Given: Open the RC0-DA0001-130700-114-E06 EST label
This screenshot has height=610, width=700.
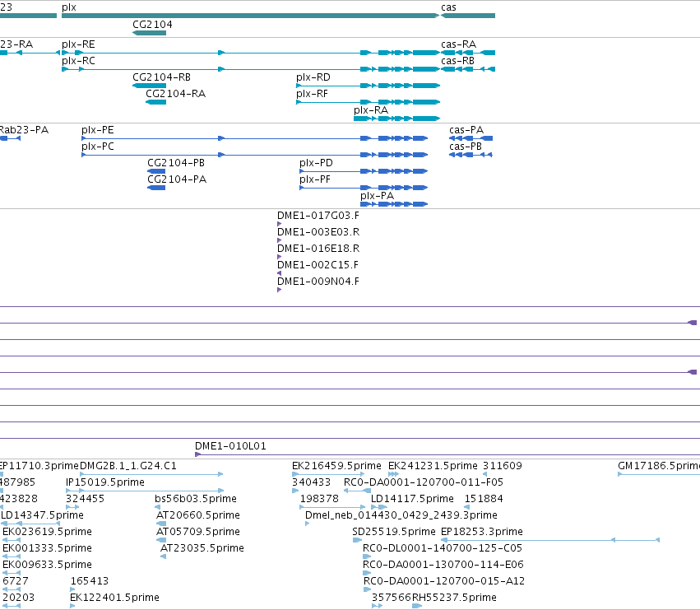Looking at the screenshot, I should tap(443, 566).
